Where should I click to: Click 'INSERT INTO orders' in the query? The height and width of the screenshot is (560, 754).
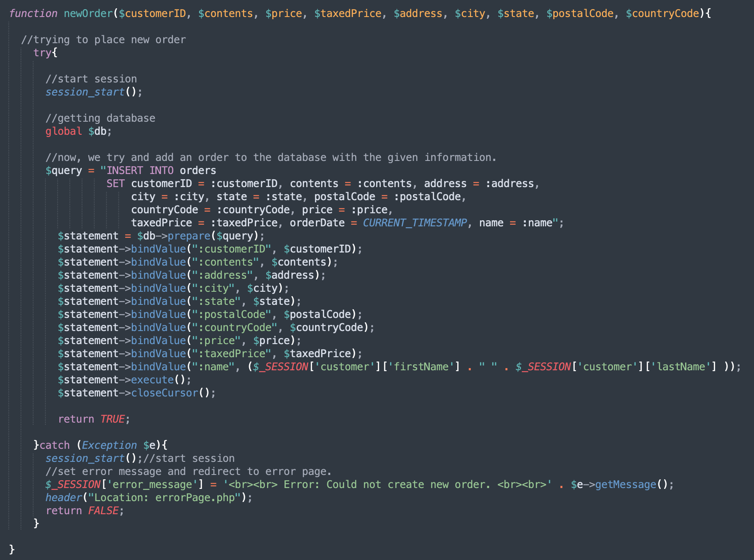(x=161, y=171)
